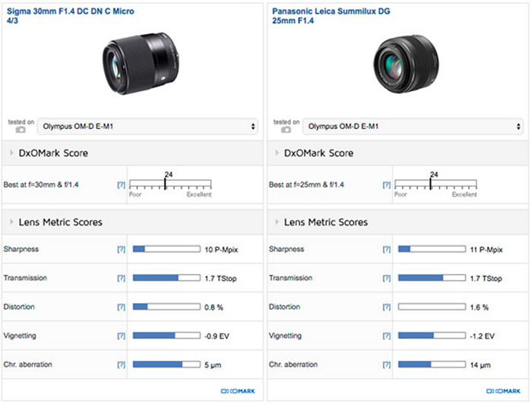
Task: Open help for Panasonic Vignetting metric
Action: click(x=387, y=336)
